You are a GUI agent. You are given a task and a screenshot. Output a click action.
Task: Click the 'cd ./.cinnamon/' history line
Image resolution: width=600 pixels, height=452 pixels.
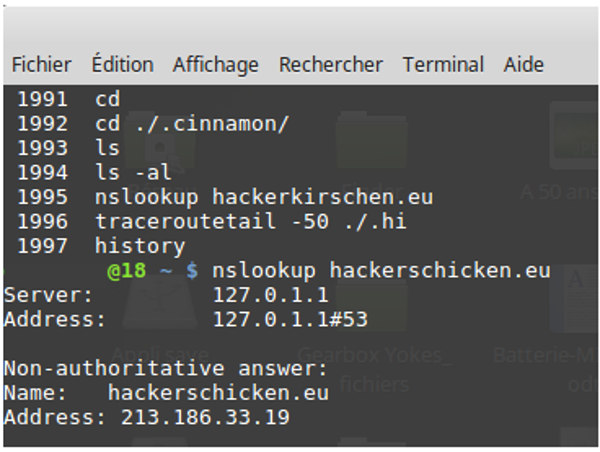point(153,124)
